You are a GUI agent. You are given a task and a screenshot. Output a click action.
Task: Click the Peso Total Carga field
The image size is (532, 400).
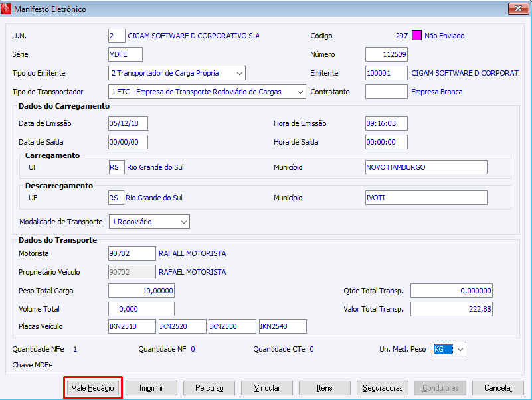coord(141,291)
